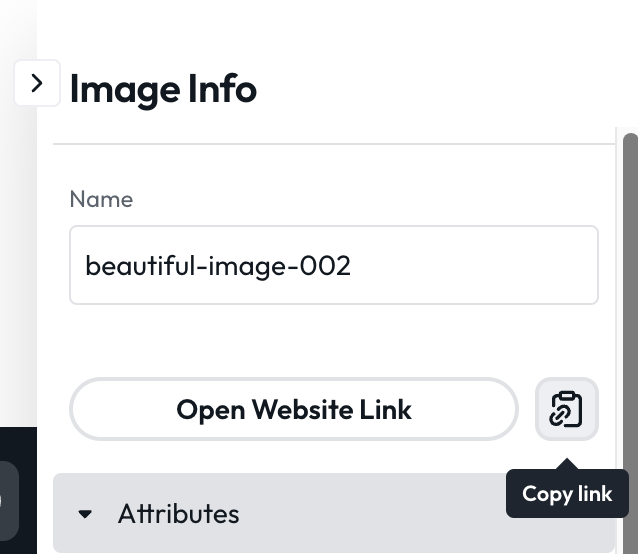Click the dark rounded button at left edge
The width and height of the screenshot is (638, 554).
pyautogui.click(x=8, y=501)
